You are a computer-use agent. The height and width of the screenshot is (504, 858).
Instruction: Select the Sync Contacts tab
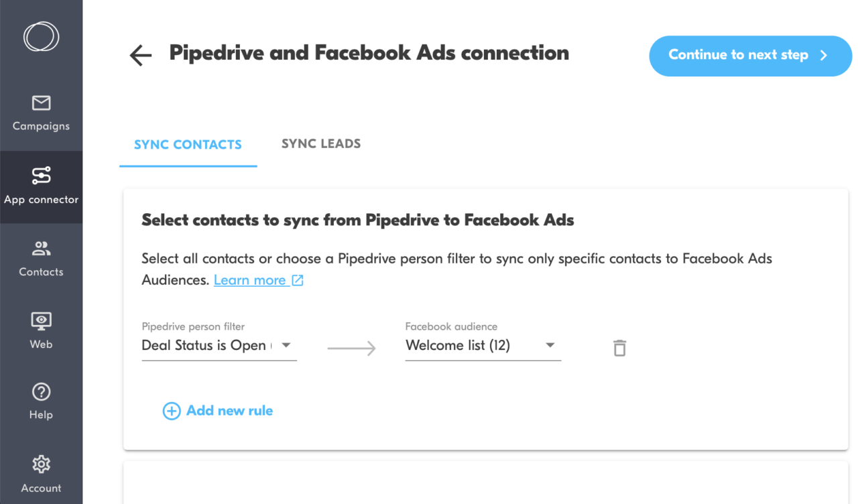[x=188, y=143]
